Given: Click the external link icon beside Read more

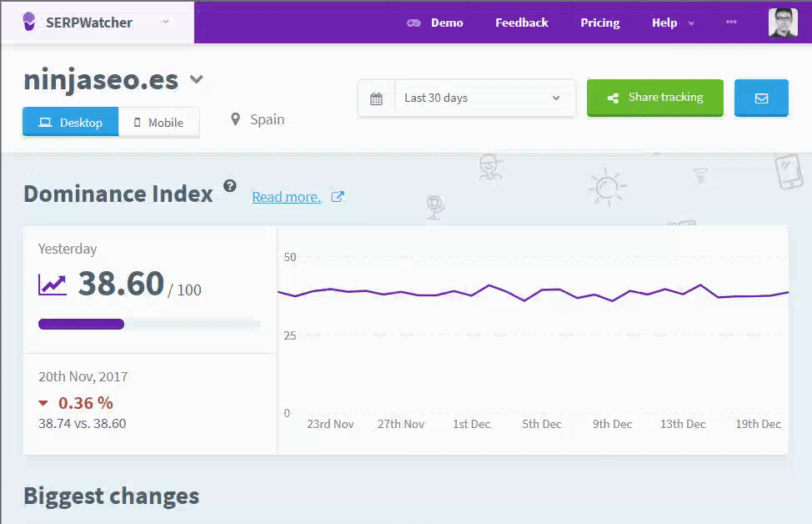Looking at the screenshot, I should (338, 197).
